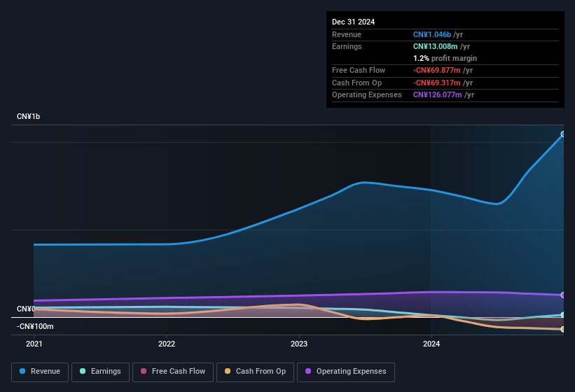Toggle the Revenue legend button

click(x=40, y=372)
